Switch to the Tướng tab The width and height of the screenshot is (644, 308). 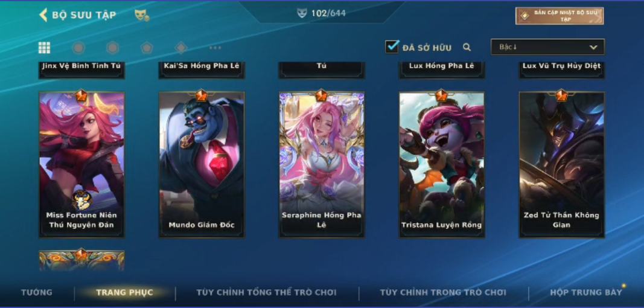coord(37,292)
